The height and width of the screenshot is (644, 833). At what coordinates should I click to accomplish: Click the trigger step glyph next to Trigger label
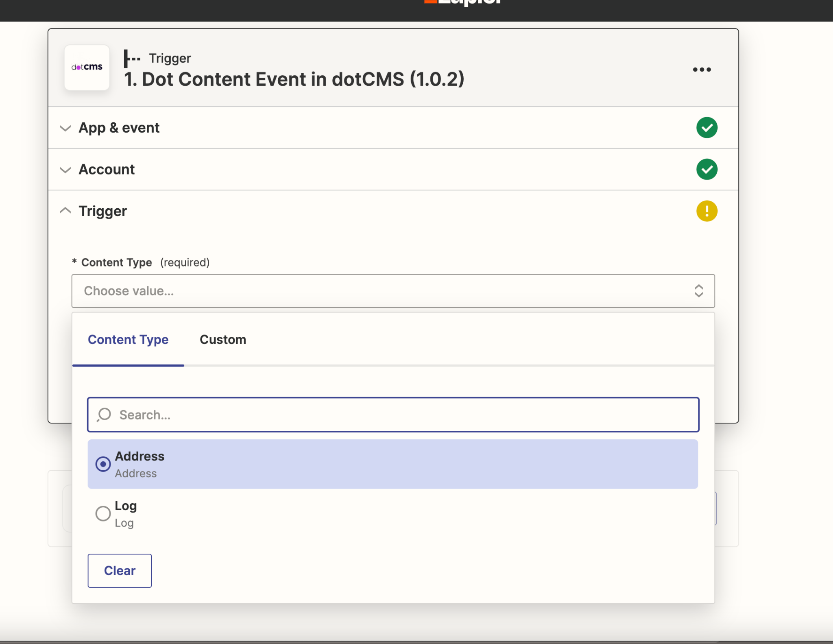(132, 59)
